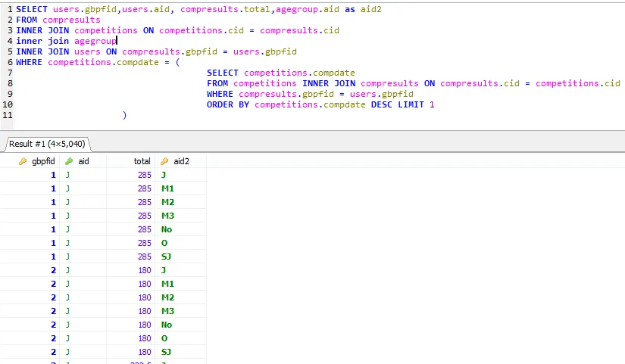Click the green key icon beside aid header
This screenshot has height=364, width=625.
69,161
